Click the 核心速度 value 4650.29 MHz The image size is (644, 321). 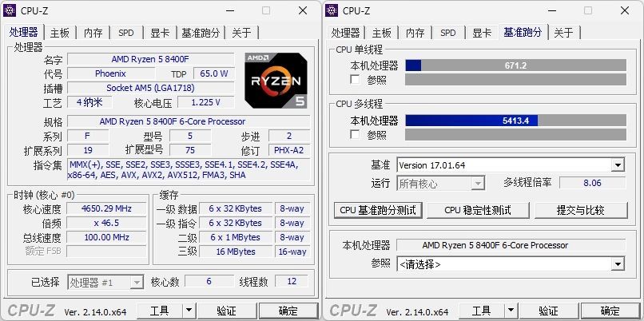tap(106, 208)
